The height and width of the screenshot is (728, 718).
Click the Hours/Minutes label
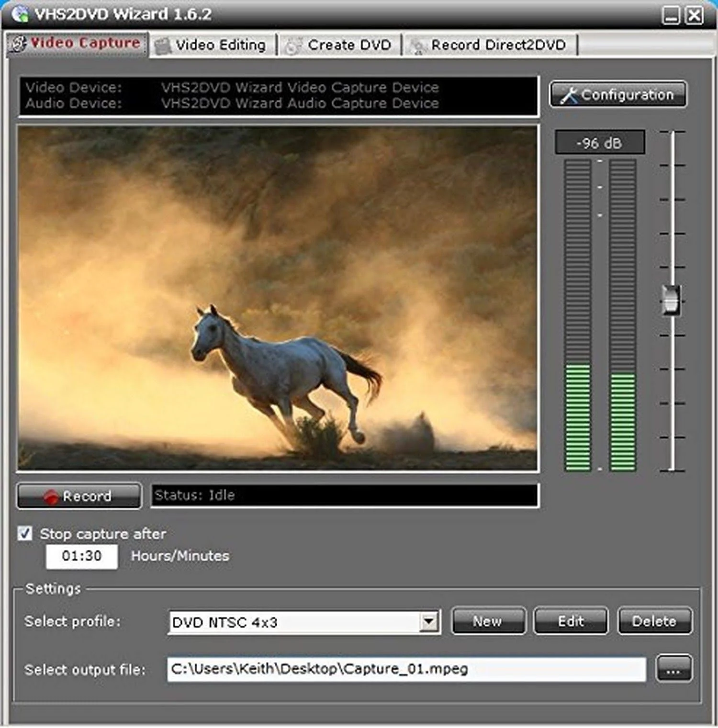pyautogui.click(x=180, y=556)
